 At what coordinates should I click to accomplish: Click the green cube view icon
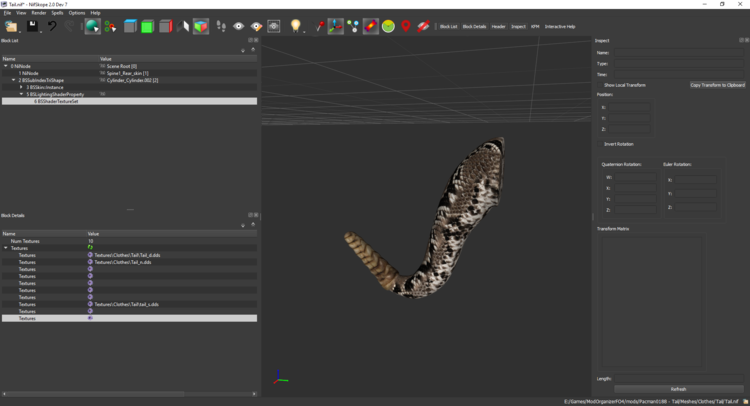(148, 27)
